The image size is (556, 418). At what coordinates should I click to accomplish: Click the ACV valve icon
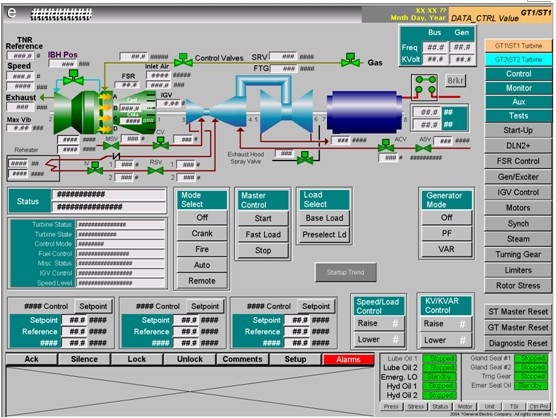[x=386, y=146]
